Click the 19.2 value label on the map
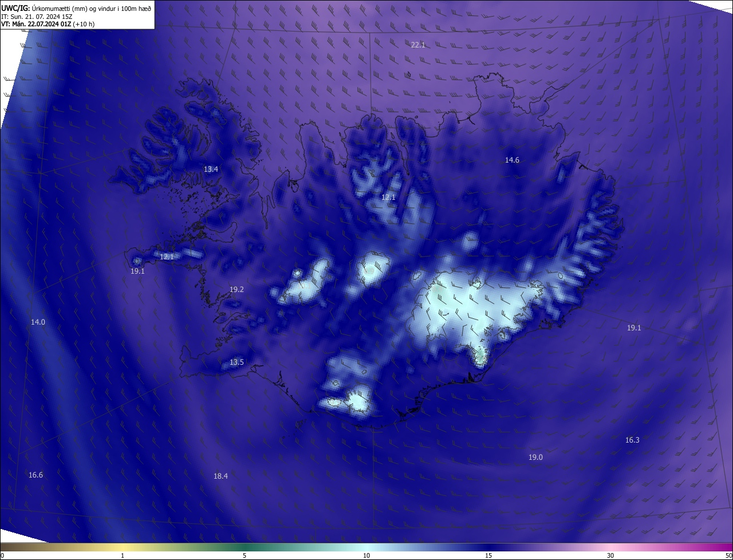The height and width of the screenshot is (560, 733). (237, 290)
